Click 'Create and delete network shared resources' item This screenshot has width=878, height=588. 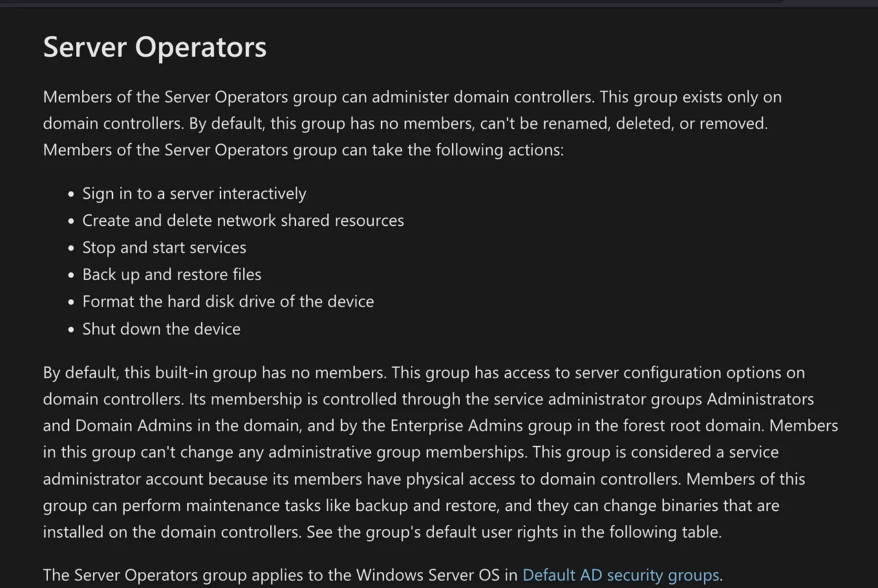point(243,220)
